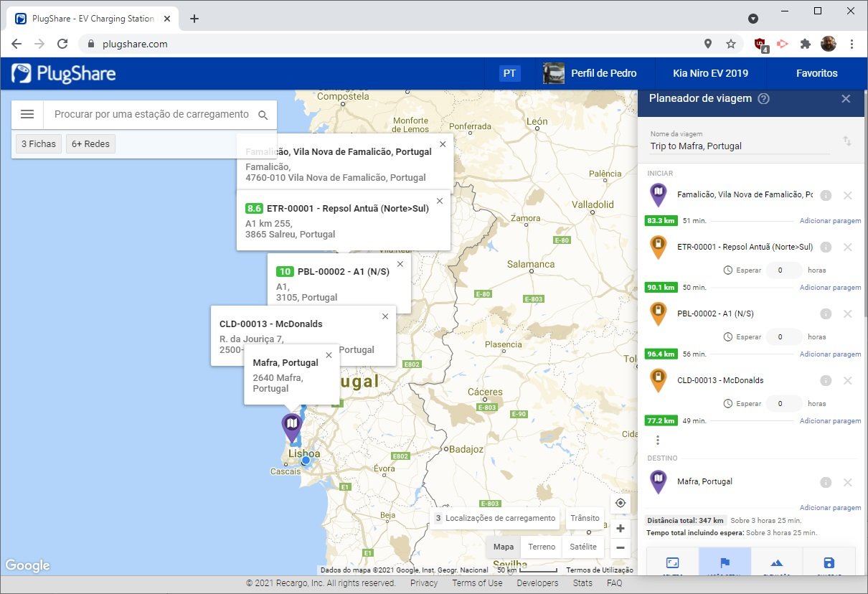
Task: Switch map view to Terreno
Action: [x=542, y=547]
